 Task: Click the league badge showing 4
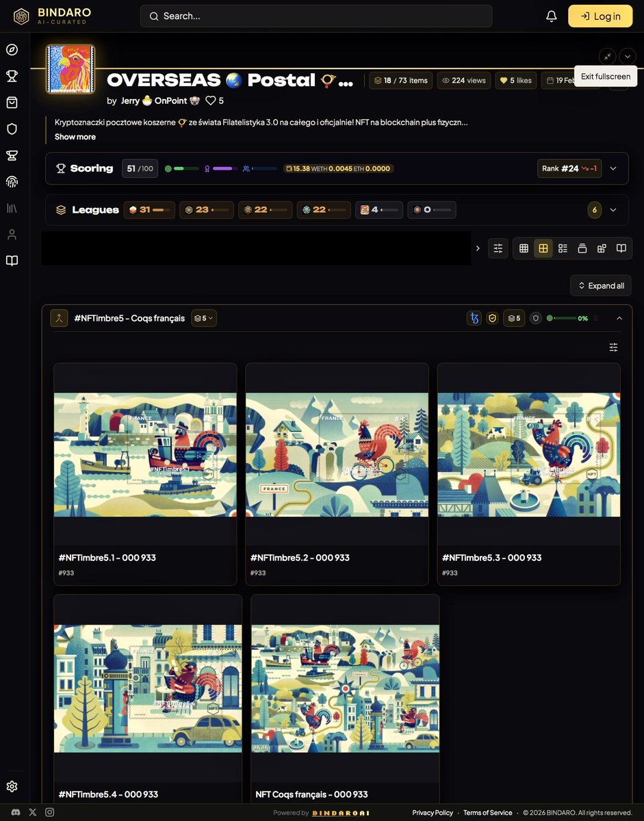click(379, 210)
